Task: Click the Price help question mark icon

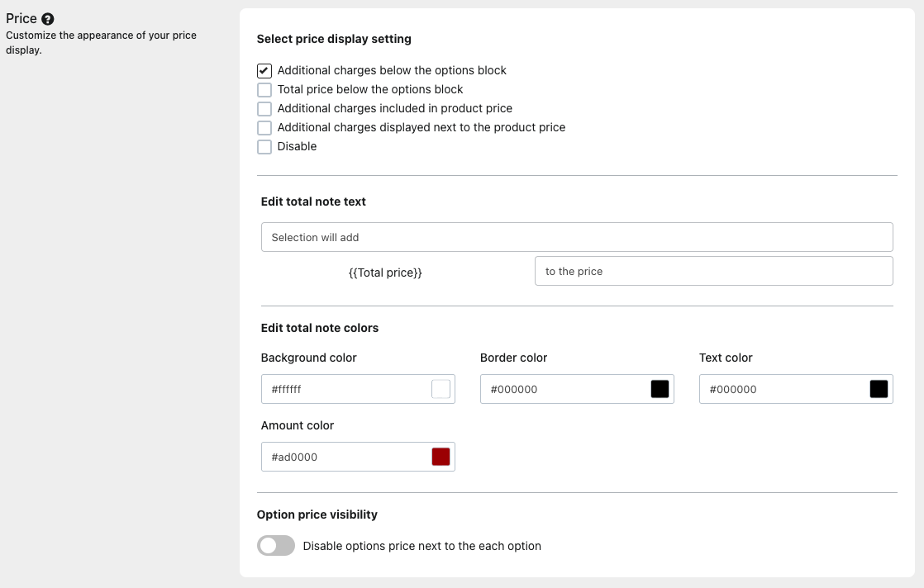Action: coord(48,19)
